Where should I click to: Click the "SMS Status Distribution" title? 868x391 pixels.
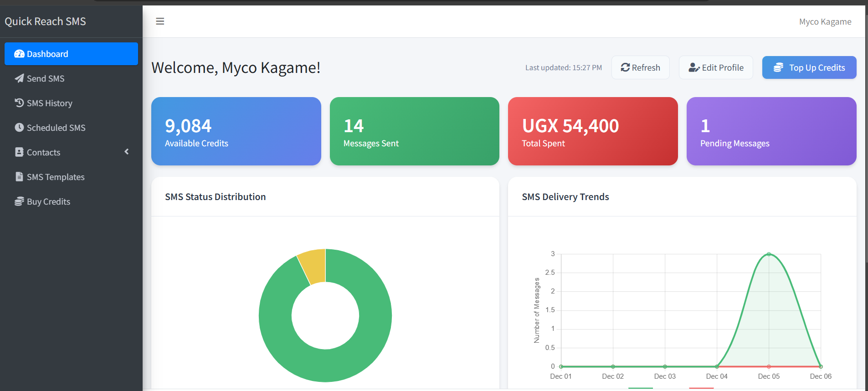coord(216,197)
